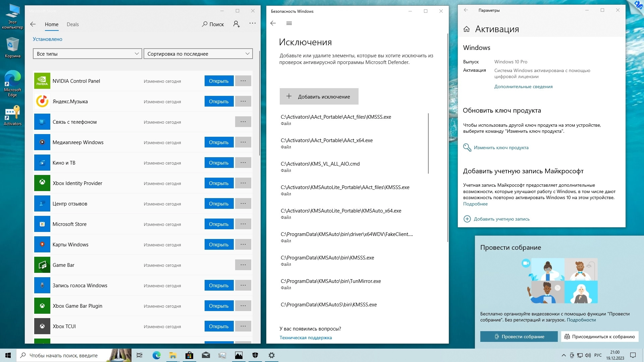Open the Task View taskbar icon
The height and width of the screenshot is (362, 644).
click(140, 355)
